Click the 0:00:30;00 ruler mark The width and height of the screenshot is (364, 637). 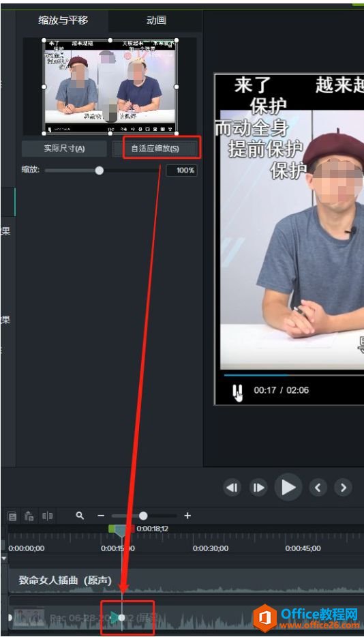211,548
